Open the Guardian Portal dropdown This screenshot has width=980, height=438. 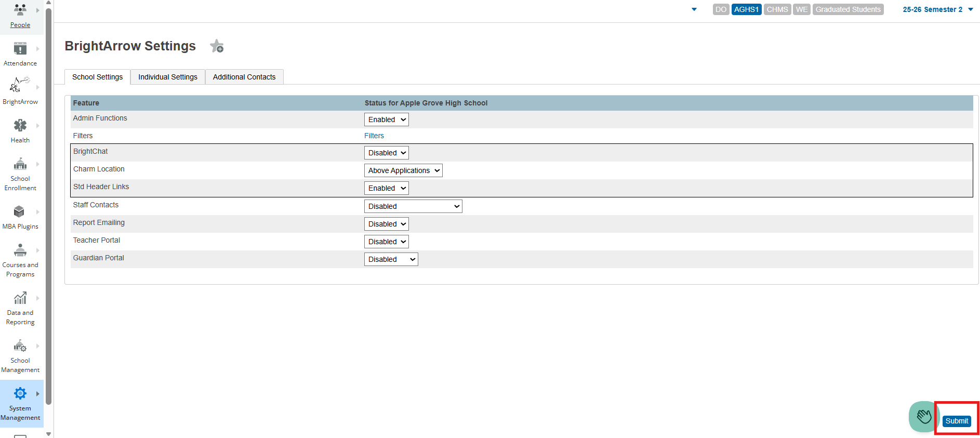pyautogui.click(x=391, y=259)
